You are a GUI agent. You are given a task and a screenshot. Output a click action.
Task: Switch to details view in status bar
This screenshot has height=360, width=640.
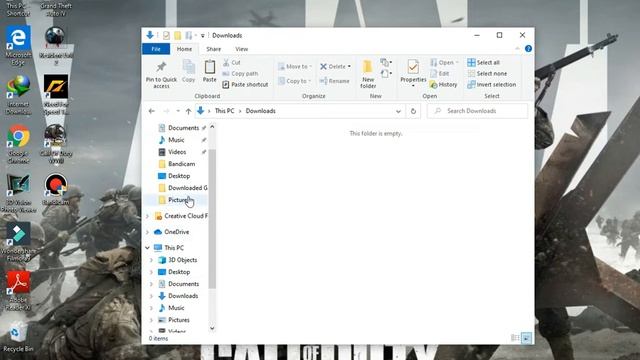[x=515, y=338]
